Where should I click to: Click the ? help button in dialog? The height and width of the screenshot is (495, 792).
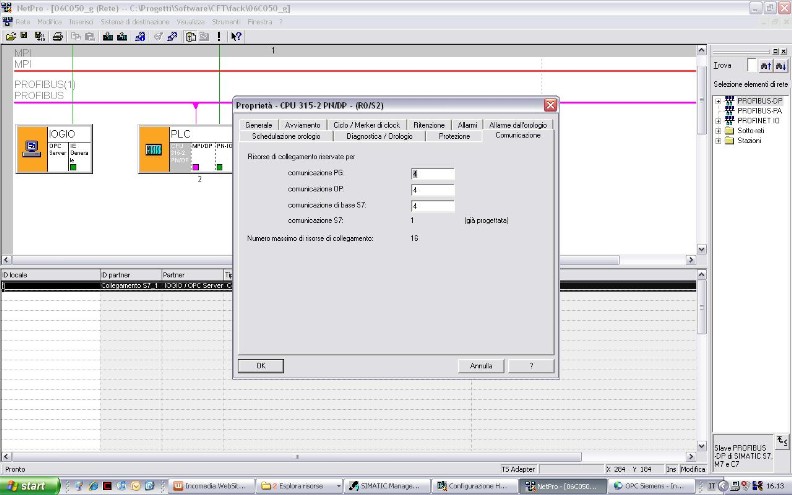point(531,366)
